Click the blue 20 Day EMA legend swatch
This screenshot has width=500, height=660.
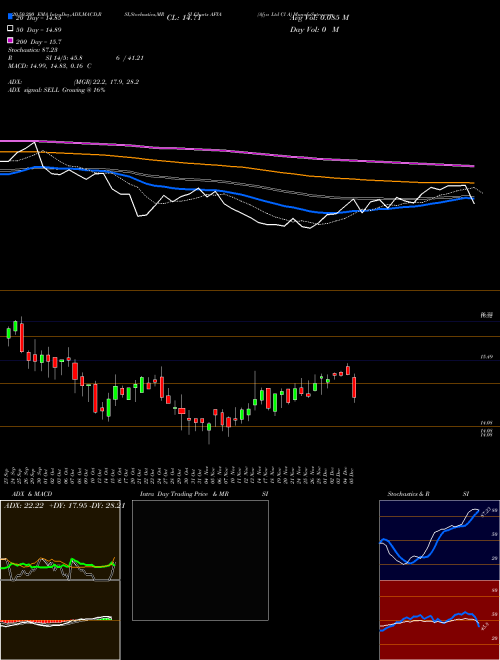tap(10, 17)
